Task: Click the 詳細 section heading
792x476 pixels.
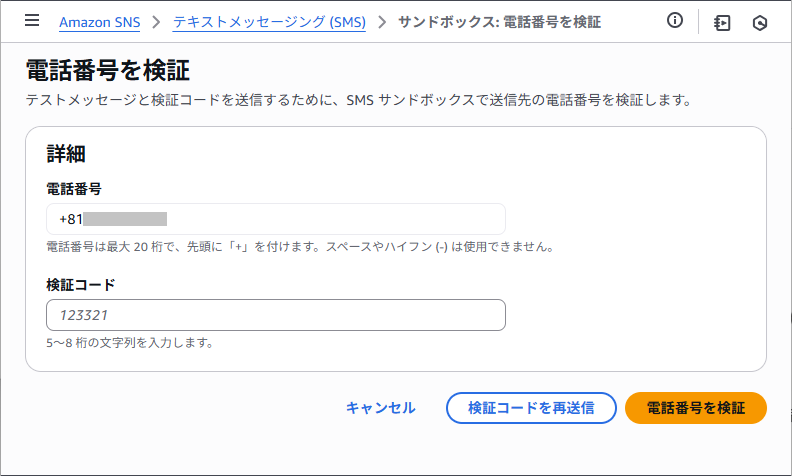Action: [x=66, y=154]
